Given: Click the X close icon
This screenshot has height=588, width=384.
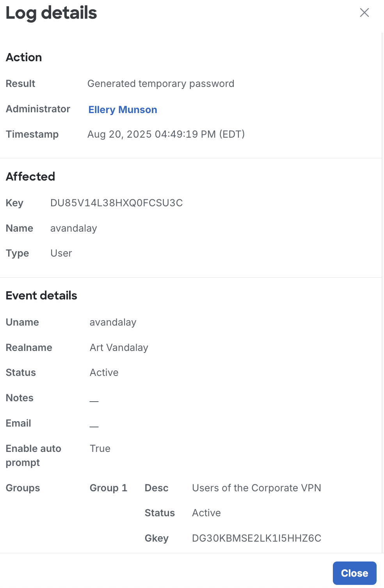Looking at the screenshot, I should coord(364,12).
